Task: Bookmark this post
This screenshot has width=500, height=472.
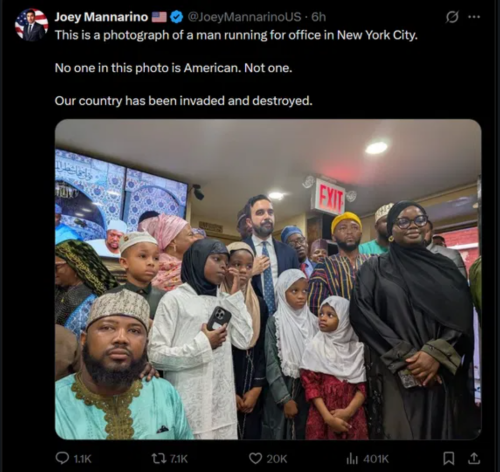Action: tap(449, 459)
